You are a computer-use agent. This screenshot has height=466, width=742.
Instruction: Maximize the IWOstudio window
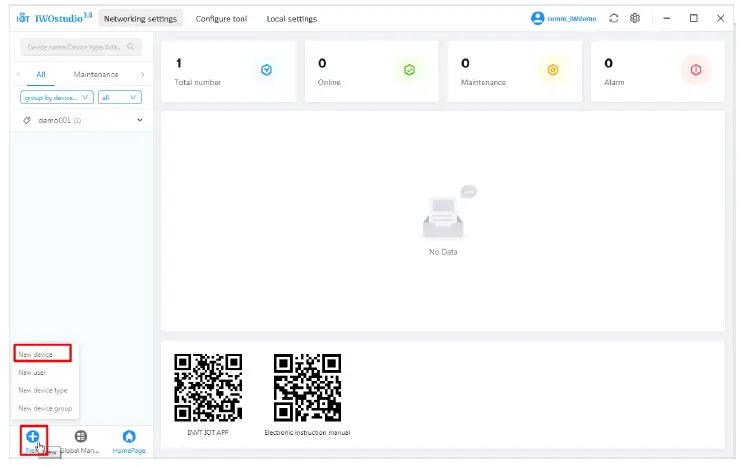point(694,18)
